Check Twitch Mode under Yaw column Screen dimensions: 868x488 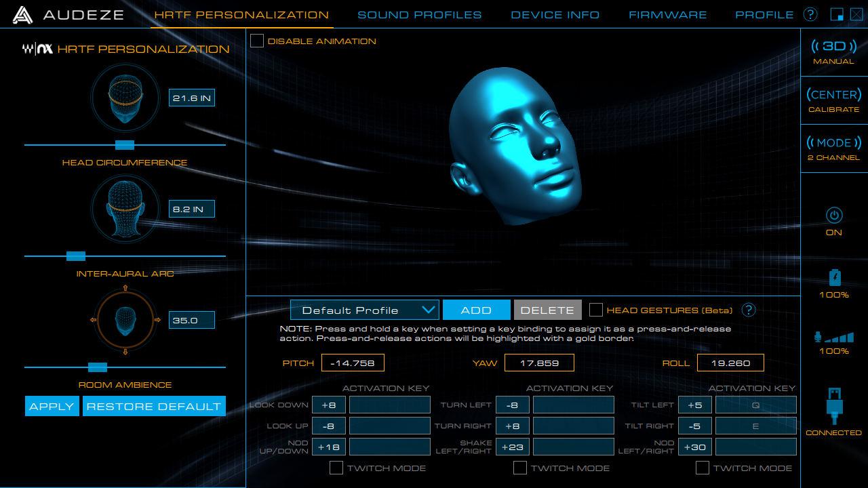click(x=519, y=468)
